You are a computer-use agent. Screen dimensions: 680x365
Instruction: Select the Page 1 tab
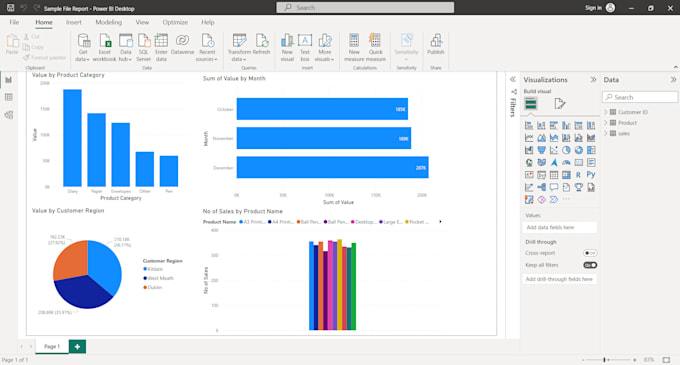(x=52, y=346)
